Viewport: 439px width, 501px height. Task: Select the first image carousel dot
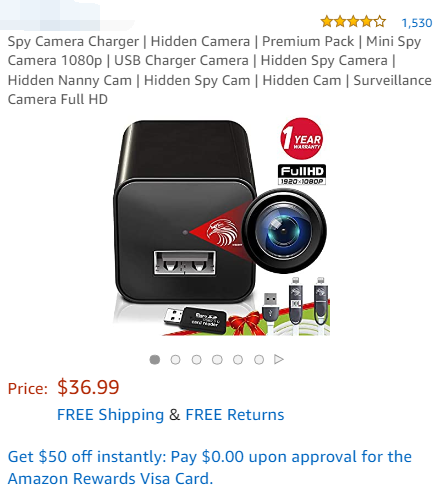155,360
